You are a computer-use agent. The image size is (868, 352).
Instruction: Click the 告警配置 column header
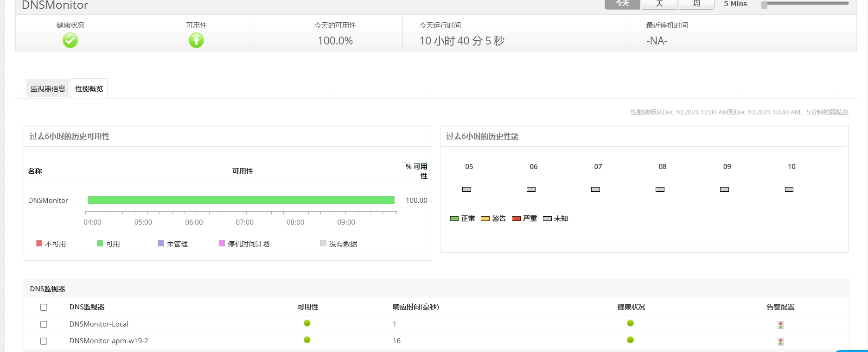(780, 307)
